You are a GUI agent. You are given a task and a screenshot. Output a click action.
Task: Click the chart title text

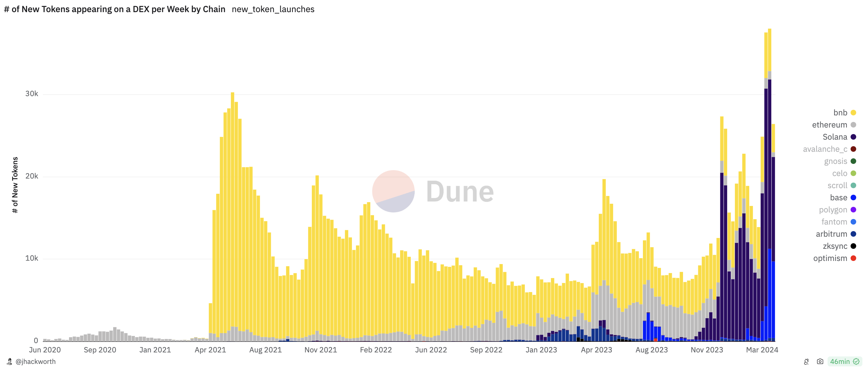point(115,9)
